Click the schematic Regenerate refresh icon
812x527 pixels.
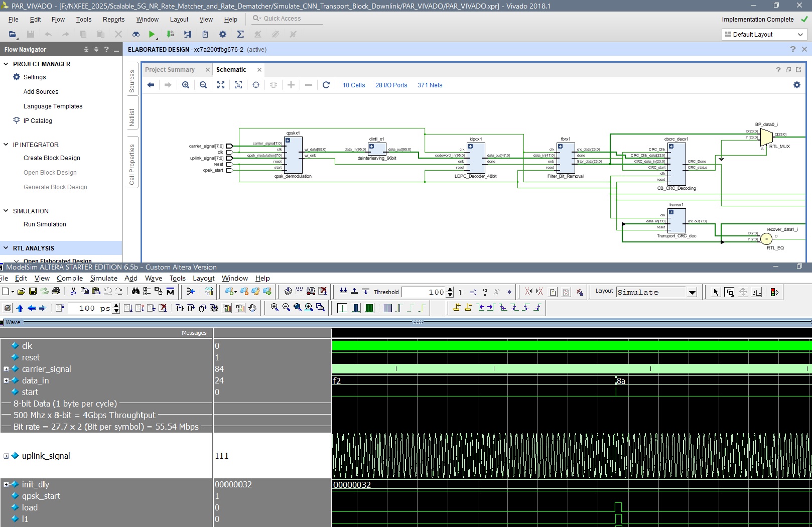coord(326,85)
